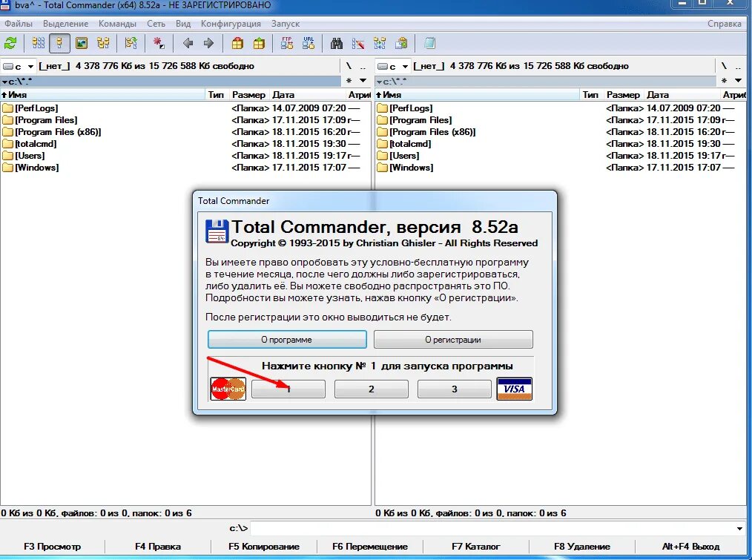752x560 pixels.
Task: Sort left panel by Имя column header
Action: tap(102, 94)
